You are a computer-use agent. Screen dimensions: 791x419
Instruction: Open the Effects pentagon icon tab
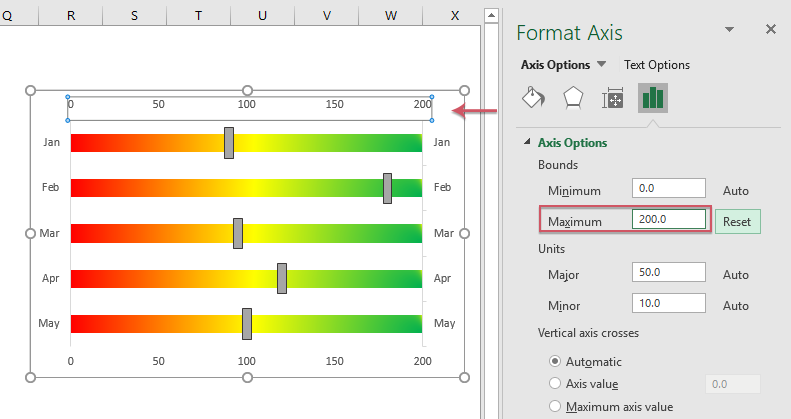pos(573,98)
